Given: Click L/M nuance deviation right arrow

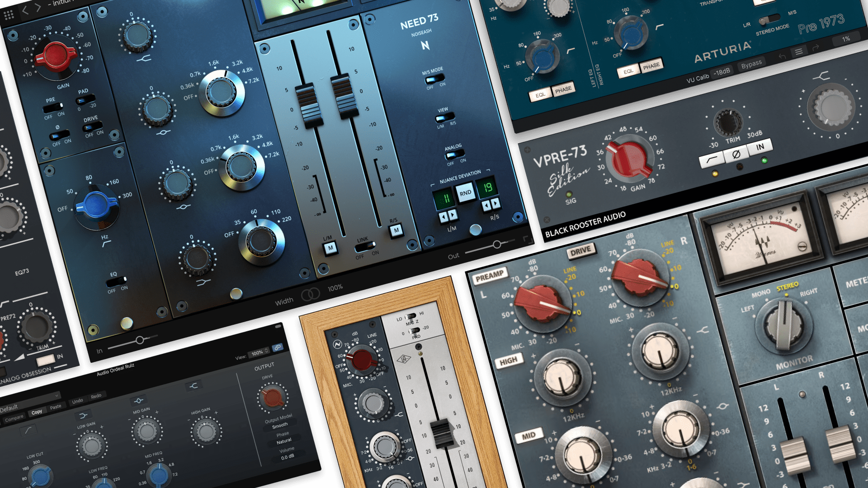Looking at the screenshot, I should [453, 215].
